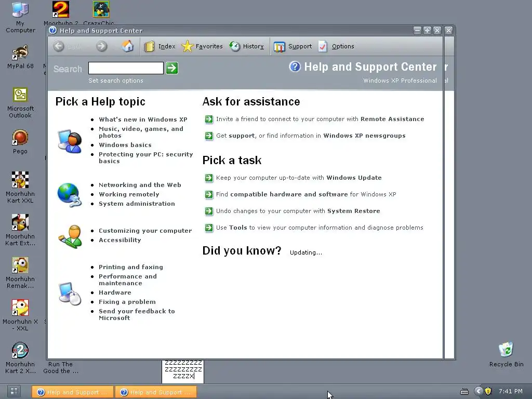Open Set search options link
Screen dimensions: 532x399
(x=116, y=81)
